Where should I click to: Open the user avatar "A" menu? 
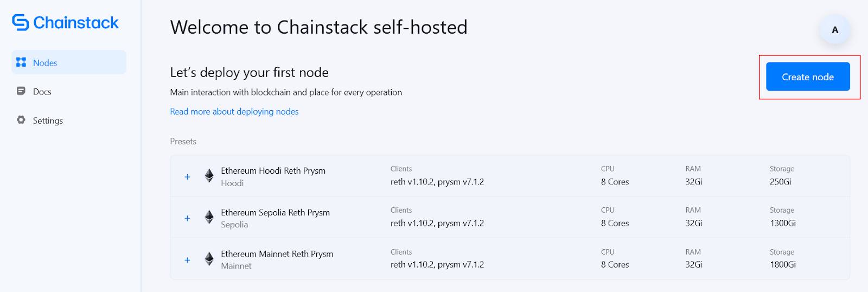(834, 30)
